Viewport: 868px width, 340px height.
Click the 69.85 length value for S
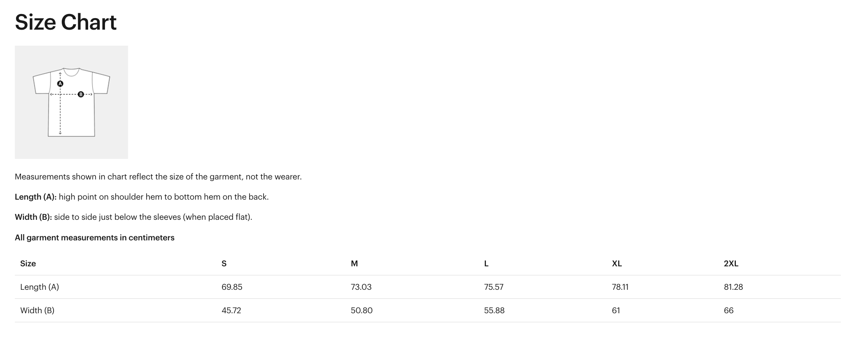click(x=232, y=287)
